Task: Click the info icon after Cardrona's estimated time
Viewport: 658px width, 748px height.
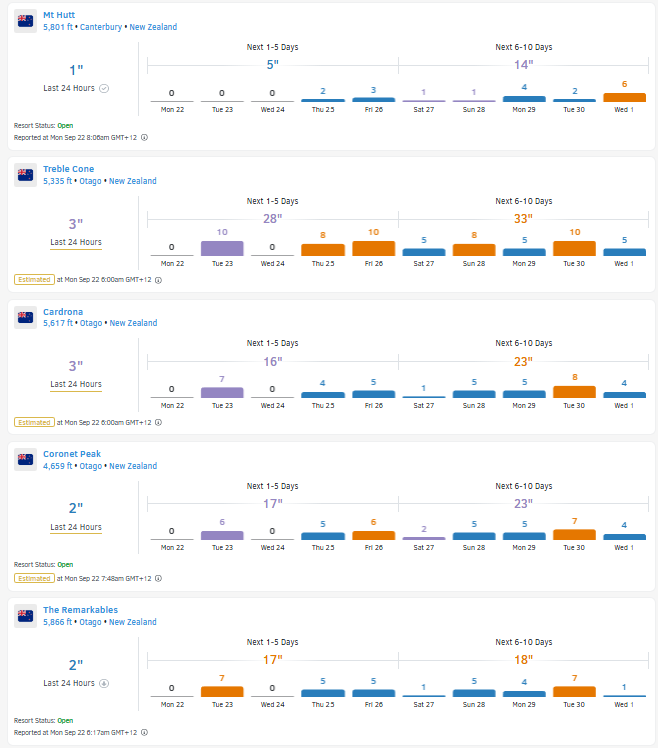Action: pyautogui.click(x=158, y=422)
